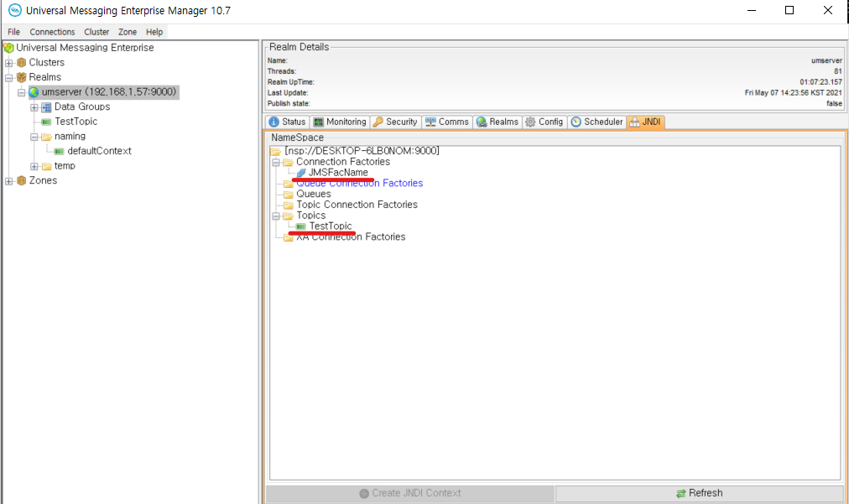The image size is (849, 504).
Task: Click the JMSFacName connection factory icon
Action: click(301, 173)
